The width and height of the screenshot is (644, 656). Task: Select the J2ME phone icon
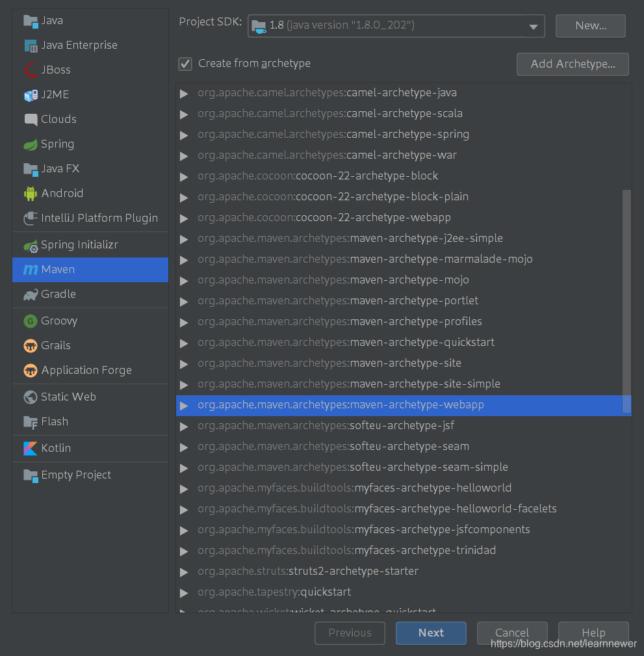(x=31, y=95)
